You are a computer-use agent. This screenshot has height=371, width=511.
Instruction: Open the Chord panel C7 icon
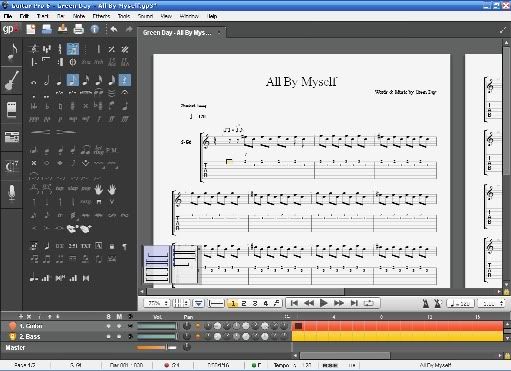pos(12,166)
